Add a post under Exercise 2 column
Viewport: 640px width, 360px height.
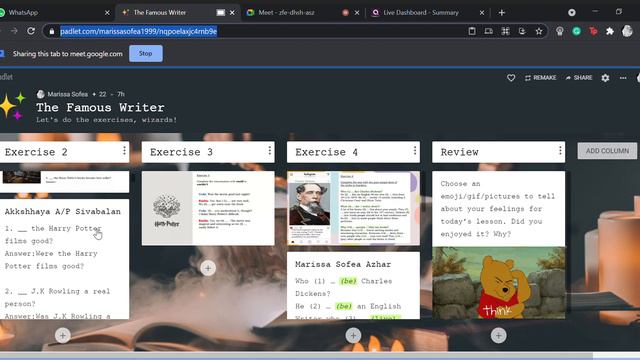tap(62, 336)
